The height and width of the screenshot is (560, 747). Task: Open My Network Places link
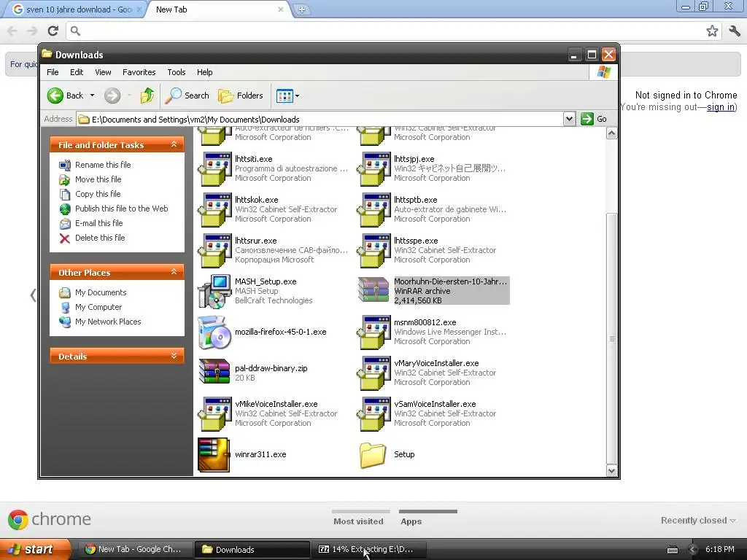(108, 322)
